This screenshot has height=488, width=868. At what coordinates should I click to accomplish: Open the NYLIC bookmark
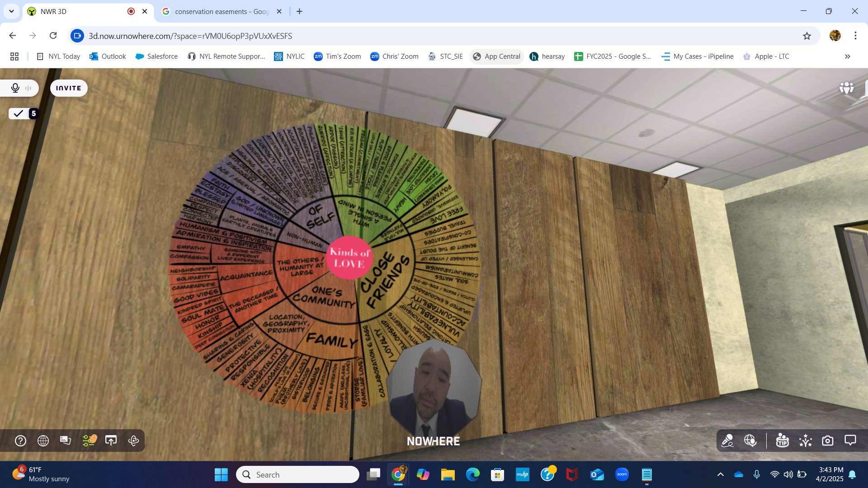pyautogui.click(x=289, y=56)
